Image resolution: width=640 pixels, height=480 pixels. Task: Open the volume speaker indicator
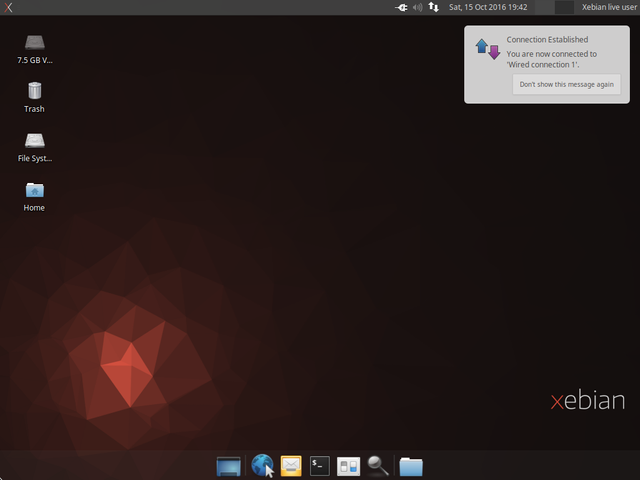(x=417, y=7)
